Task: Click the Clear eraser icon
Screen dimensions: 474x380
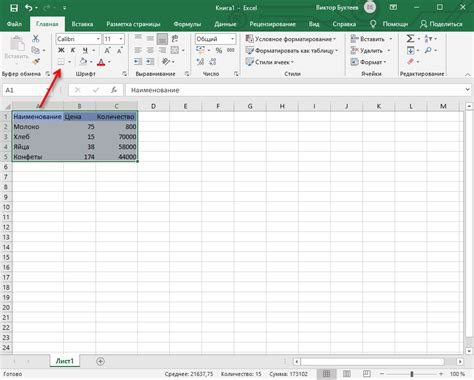Action: coord(411,62)
